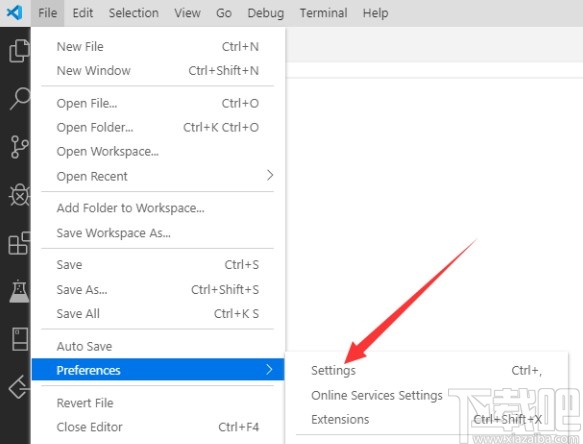
Task: Open the Test flask icon in sidebar
Action: (x=19, y=291)
